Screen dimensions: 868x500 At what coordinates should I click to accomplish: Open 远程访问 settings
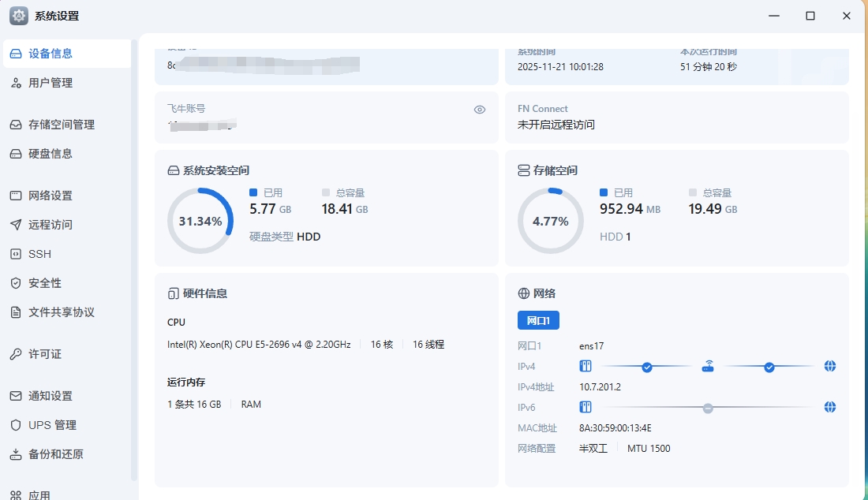pyautogui.click(x=50, y=225)
